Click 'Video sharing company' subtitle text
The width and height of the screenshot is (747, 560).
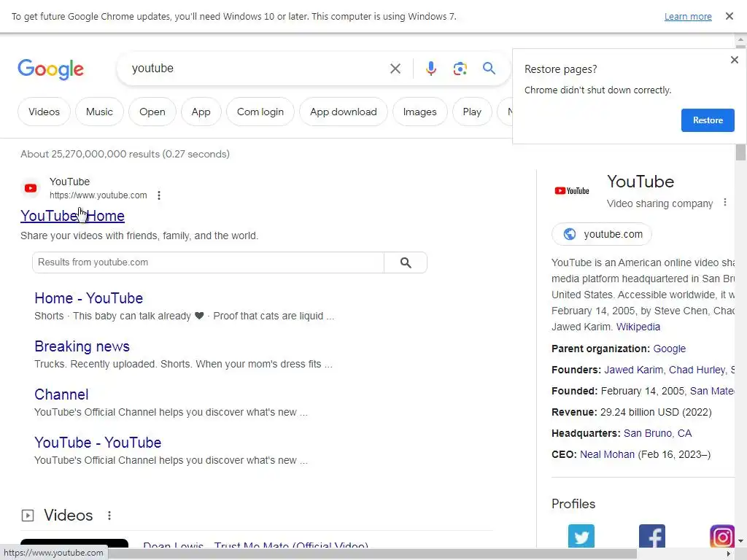click(659, 203)
